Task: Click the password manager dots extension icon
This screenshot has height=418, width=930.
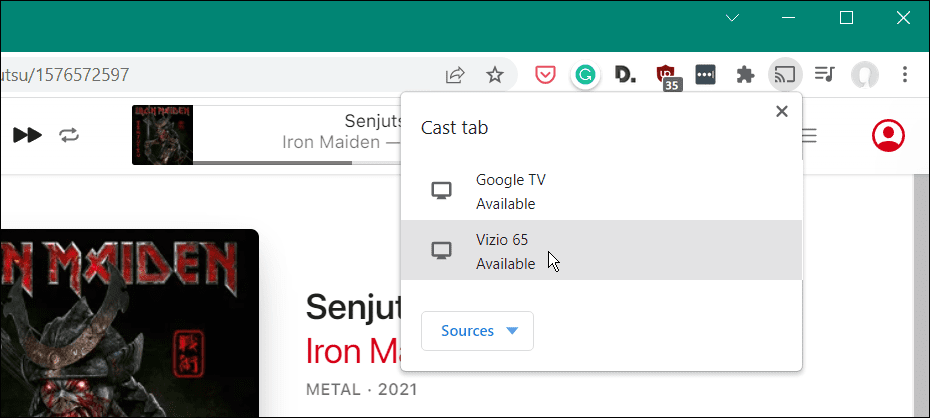Action: [x=706, y=75]
